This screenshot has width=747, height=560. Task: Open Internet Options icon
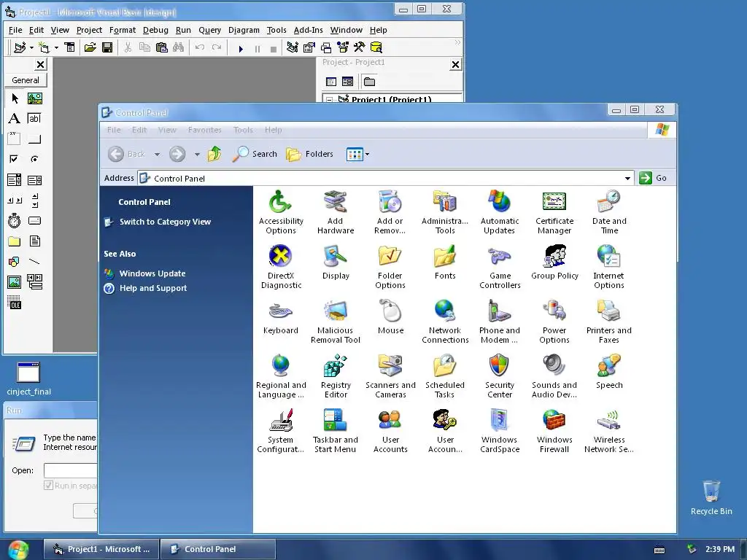click(609, 267)
